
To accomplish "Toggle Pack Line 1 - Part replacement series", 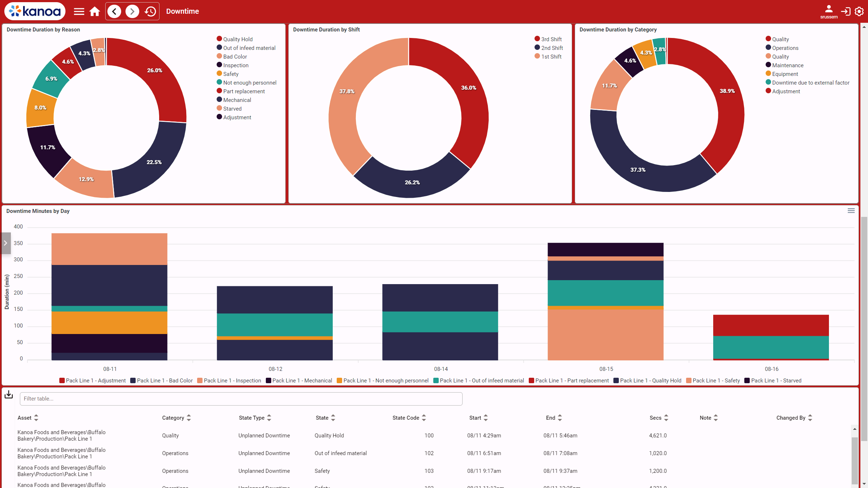I will [x=569, y=380].
